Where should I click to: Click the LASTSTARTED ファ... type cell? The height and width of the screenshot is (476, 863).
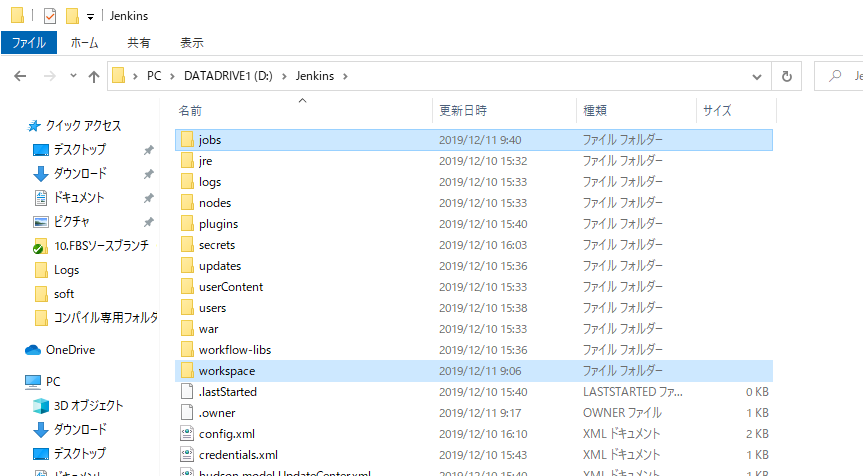pyautogui.click(x=632, y=392)
